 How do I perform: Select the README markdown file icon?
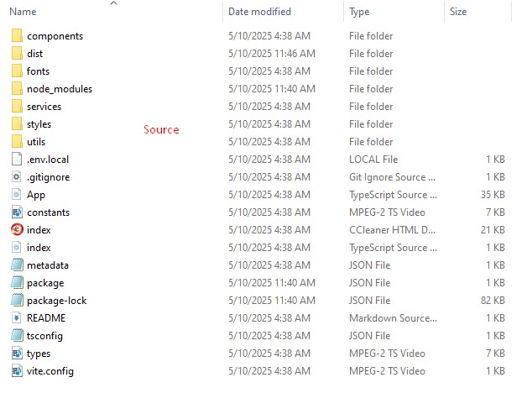(17, 318)
